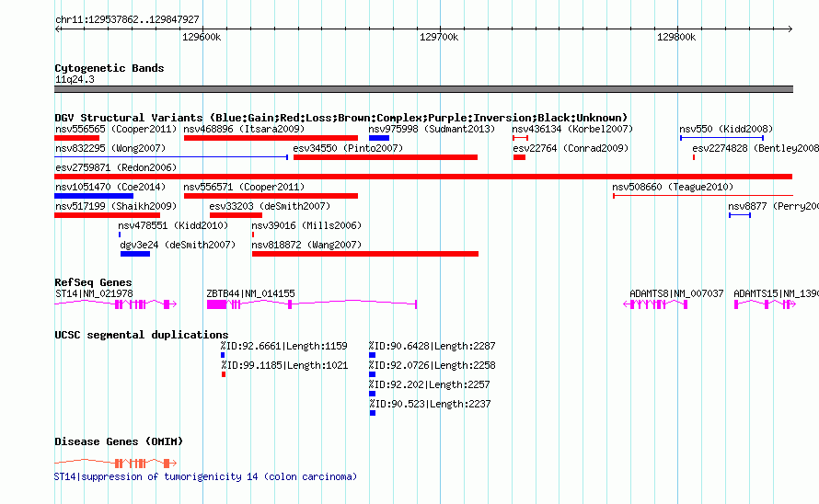The height and width of the screenshot is (504, 819).
Task: Click the chr11:129537862..129847927 coordinate label
Action: [x=127, y=19]
